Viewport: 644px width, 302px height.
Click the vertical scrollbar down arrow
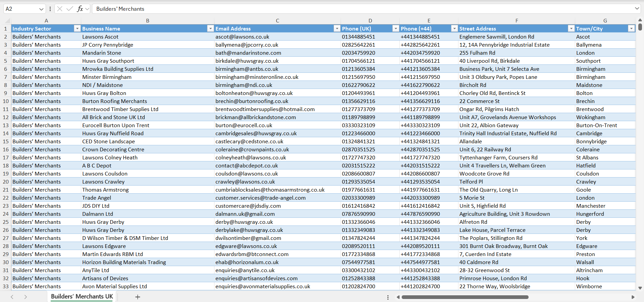coord(640,288)
